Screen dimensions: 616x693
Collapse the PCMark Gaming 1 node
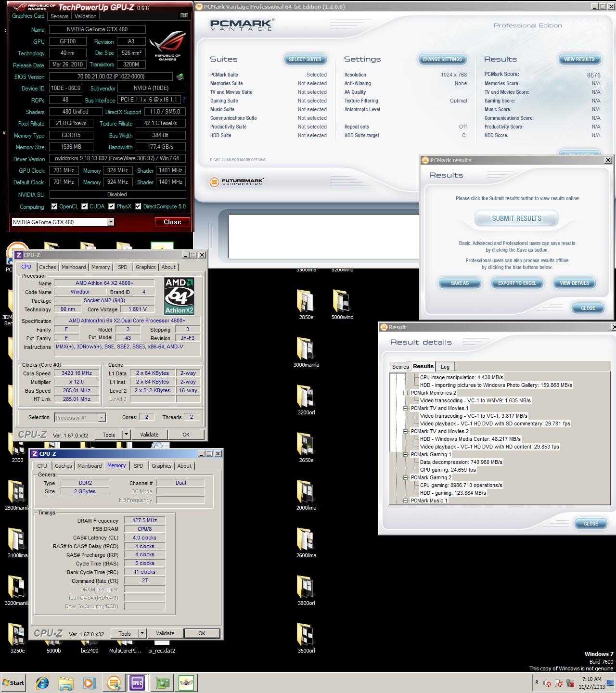(406, 454)
